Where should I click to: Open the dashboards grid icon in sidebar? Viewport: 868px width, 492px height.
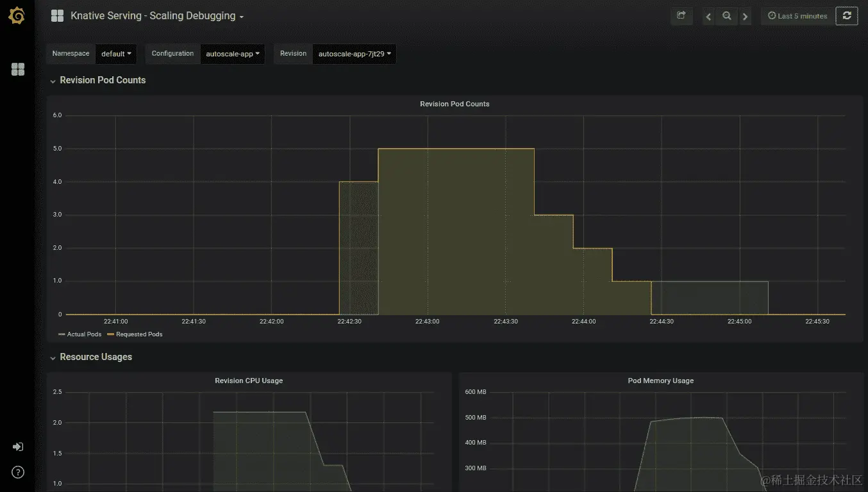(18, 69)
